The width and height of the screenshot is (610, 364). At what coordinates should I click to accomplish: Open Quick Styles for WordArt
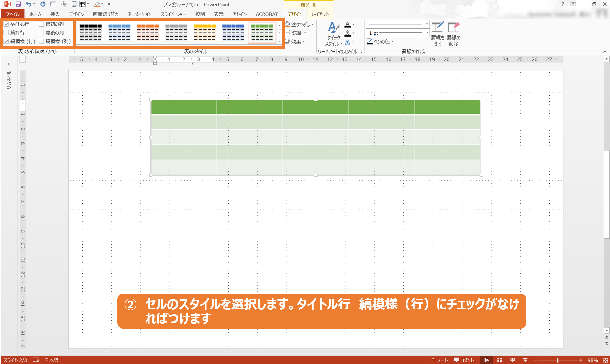(334, 34)
